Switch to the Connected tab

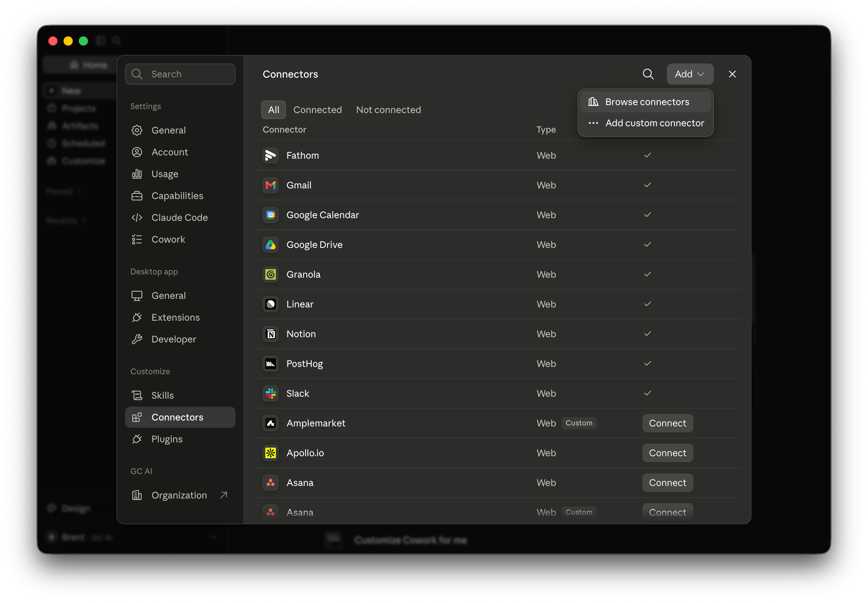(x=318, y=110)
